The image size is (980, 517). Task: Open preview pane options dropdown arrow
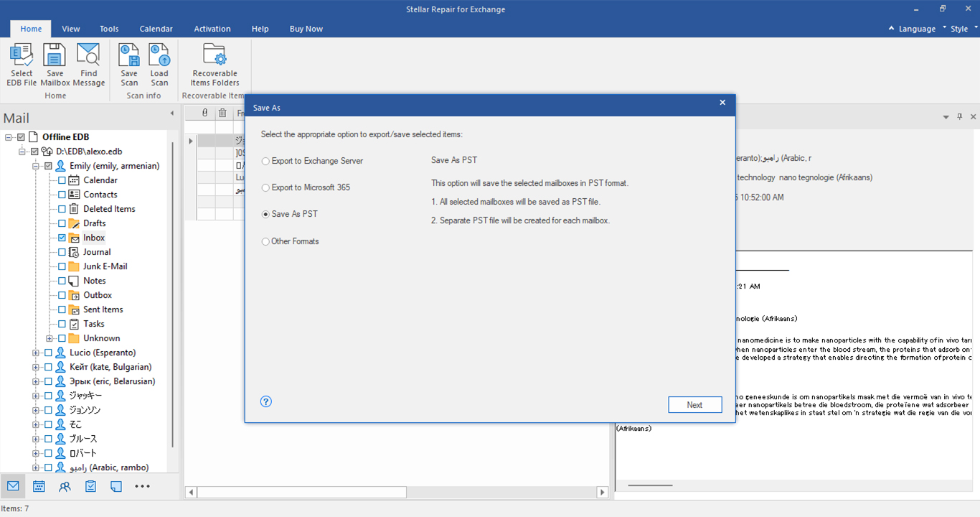[946, 116]
